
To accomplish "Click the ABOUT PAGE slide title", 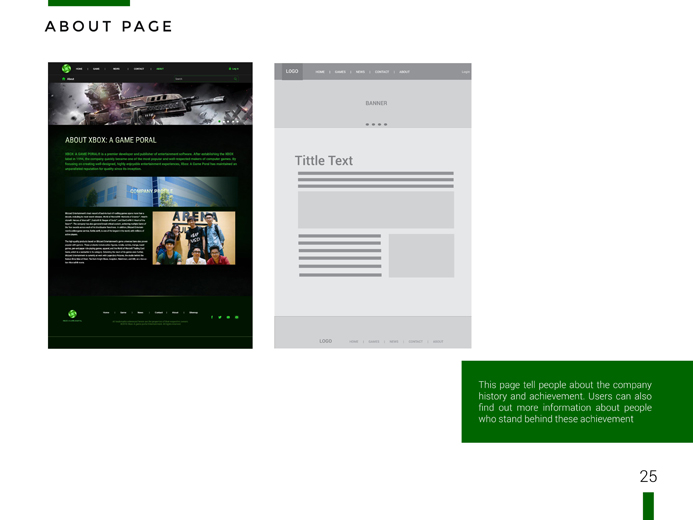I will pyautogui.click(x=109, y=27).
